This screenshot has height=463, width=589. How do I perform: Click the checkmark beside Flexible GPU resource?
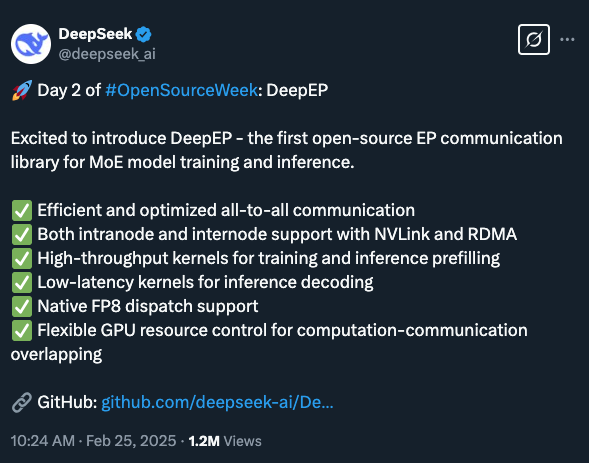click(x=22, y=330)
